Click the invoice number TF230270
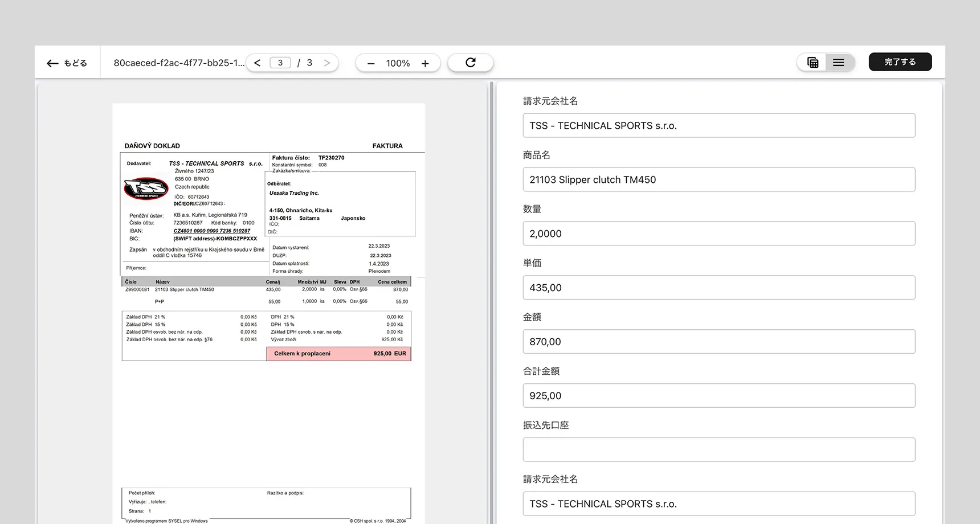The image size is (980, 524). click(331, 158)
